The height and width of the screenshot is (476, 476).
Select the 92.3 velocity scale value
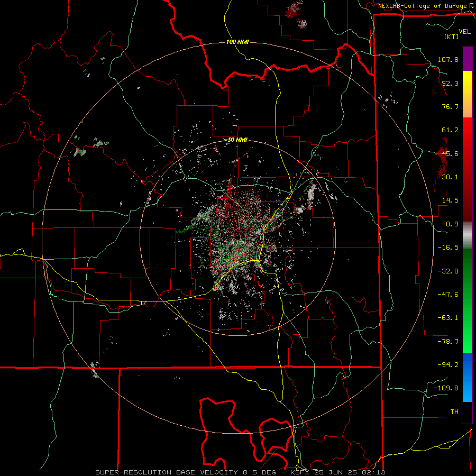tap(450, 83)
